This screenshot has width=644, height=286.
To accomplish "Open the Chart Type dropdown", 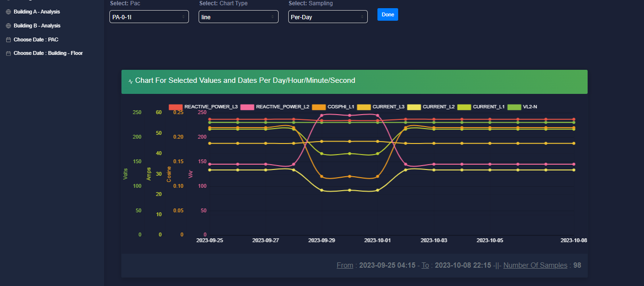I will pos(239,17).
